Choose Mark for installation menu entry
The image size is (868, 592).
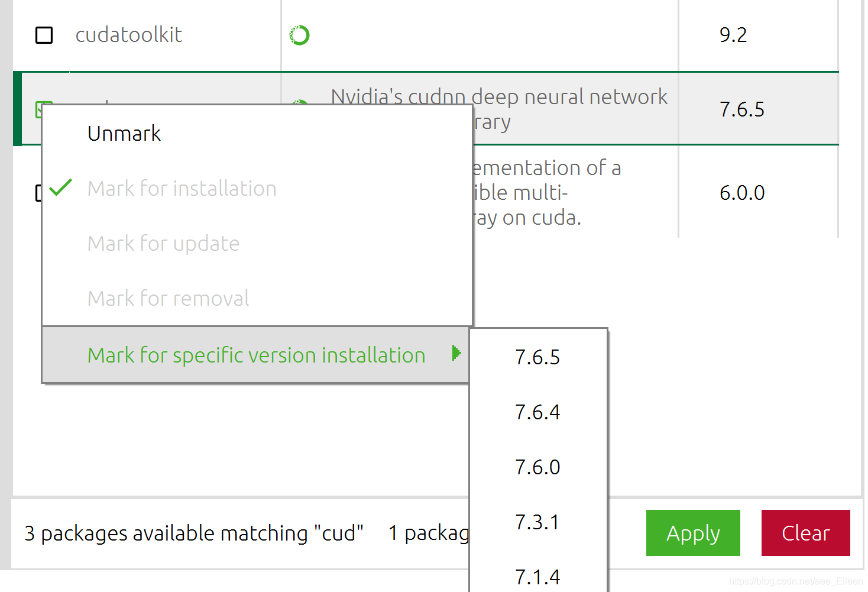pos(257,189)
